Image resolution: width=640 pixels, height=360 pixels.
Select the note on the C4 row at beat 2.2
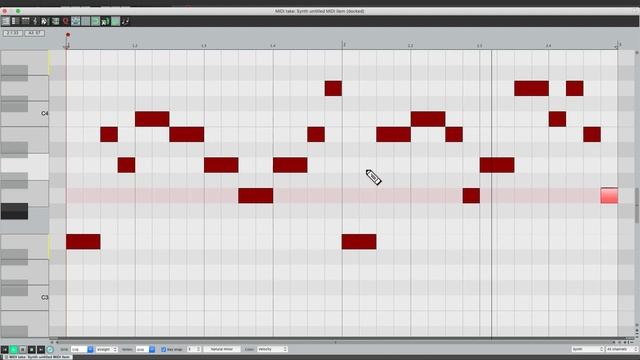coord(428,119)
